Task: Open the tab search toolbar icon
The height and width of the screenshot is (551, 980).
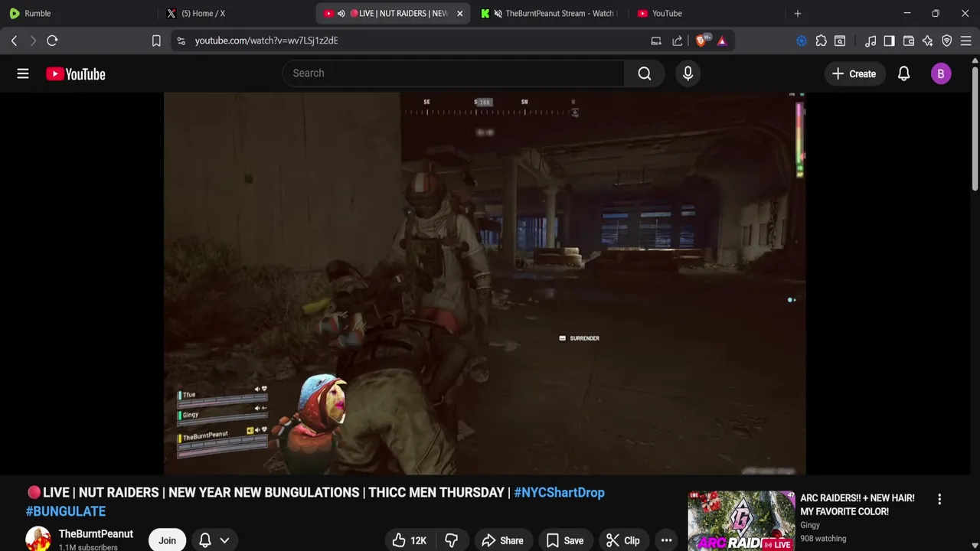Action: [x=840, y=41]
